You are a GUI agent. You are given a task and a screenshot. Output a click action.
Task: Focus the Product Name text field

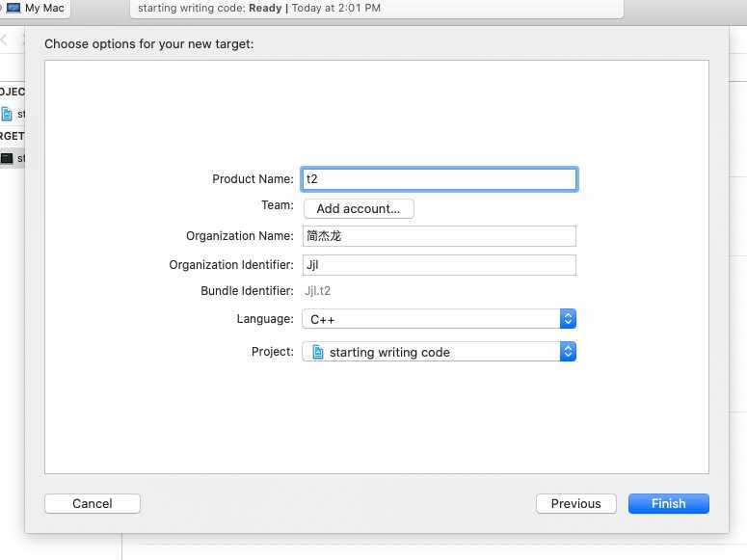click(439, 179)
